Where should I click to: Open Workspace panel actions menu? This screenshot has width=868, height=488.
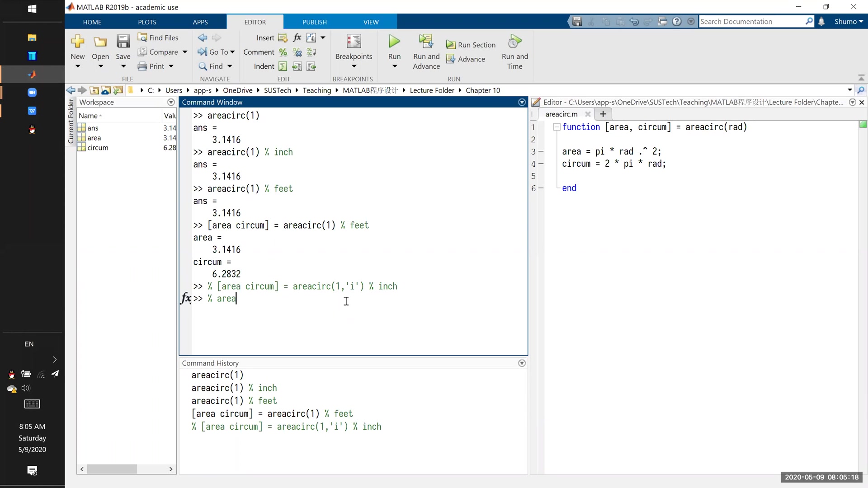pos(171,102)
